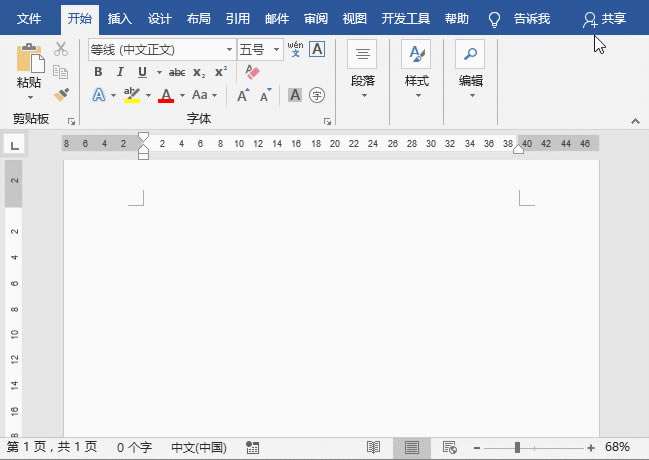This screenshot has width=649, height=460.
Task: Open enclosed character (字) tool
Action: [x=317, y=95]
